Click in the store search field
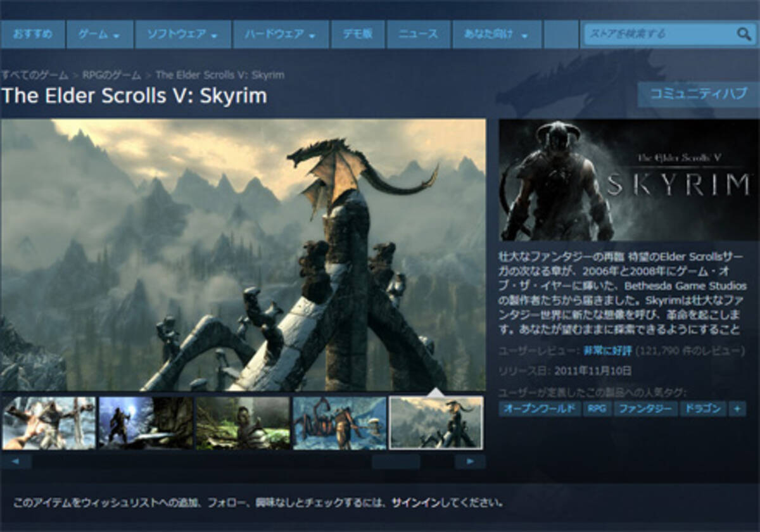The height and width of the screenshot is (532, 760). [659, 34]
